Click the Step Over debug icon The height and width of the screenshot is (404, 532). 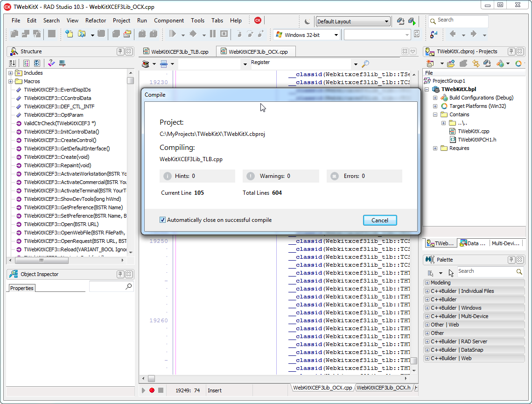[250, 34]
